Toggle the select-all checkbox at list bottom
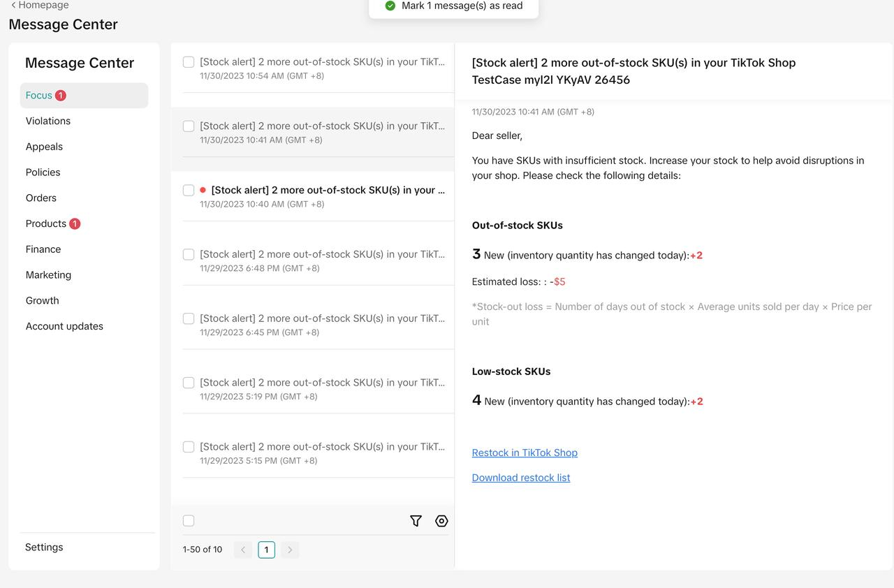The image size is (894, 588). point(189,521)
